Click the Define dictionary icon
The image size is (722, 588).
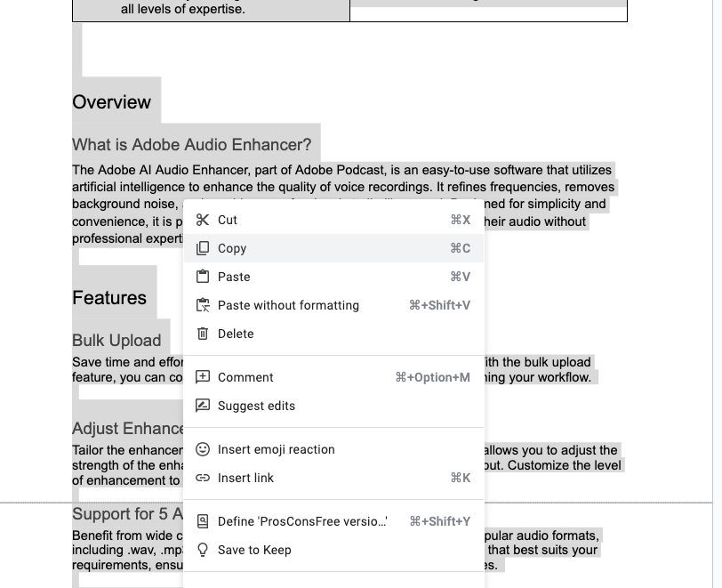(203, 521)
